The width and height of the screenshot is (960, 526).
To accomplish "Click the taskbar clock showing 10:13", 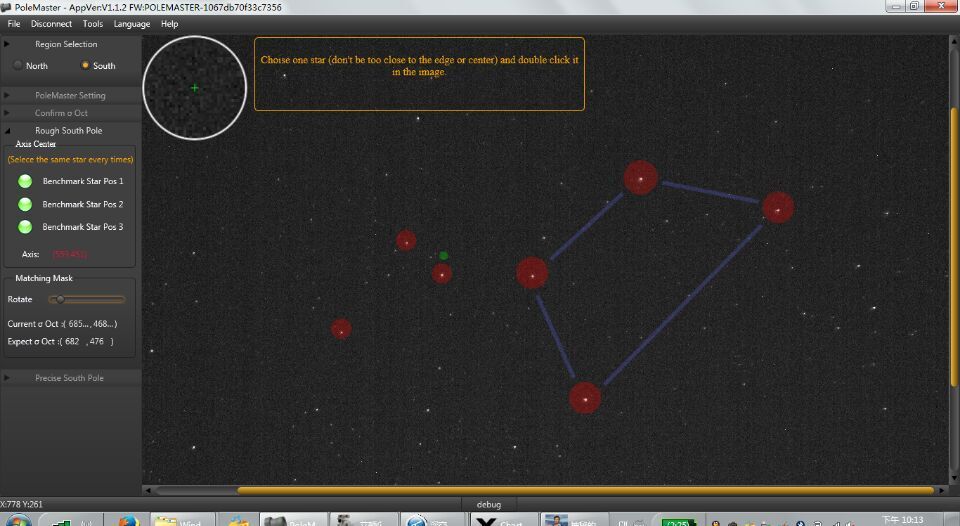I will (902, 520).
